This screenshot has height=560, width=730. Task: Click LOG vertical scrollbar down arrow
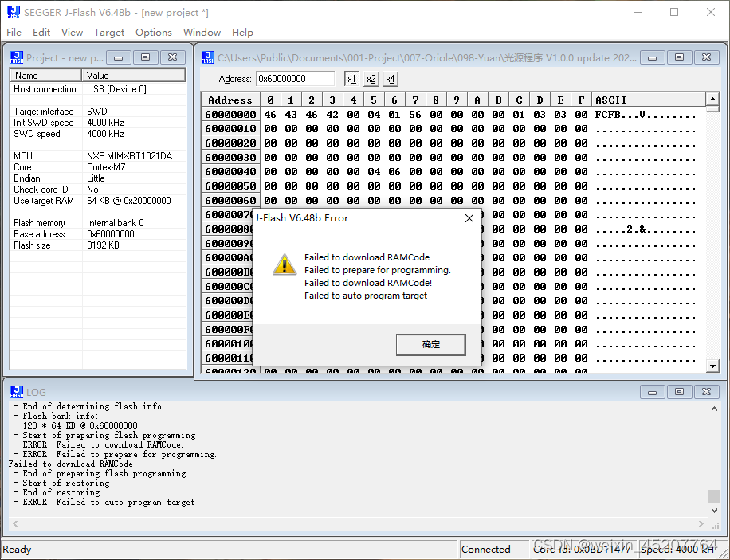(x=714, y=511)
